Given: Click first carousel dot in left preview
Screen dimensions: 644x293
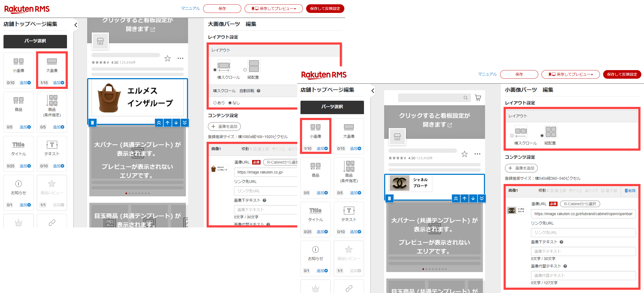Looking at the screenshot, I should pyautogui.click(x=126, y=193).
